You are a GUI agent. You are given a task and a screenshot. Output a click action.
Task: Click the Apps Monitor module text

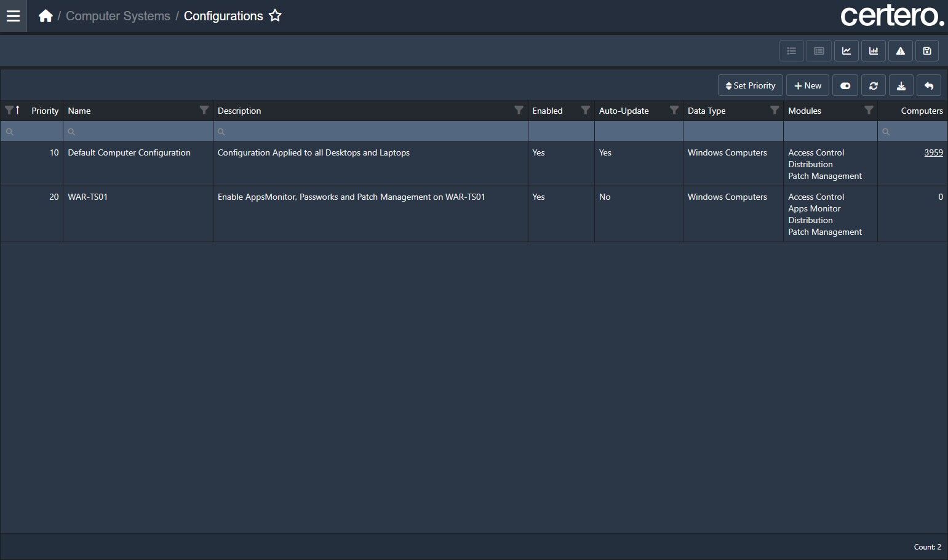point(815,208)
